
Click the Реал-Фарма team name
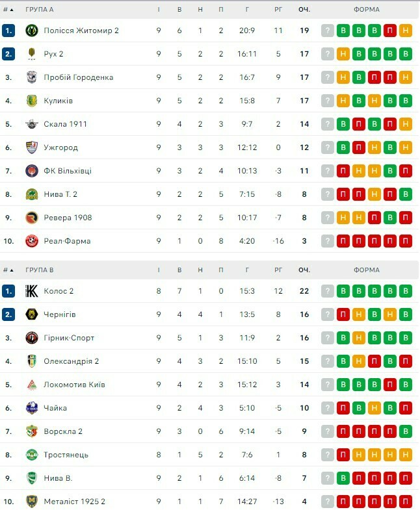[67, 241]
